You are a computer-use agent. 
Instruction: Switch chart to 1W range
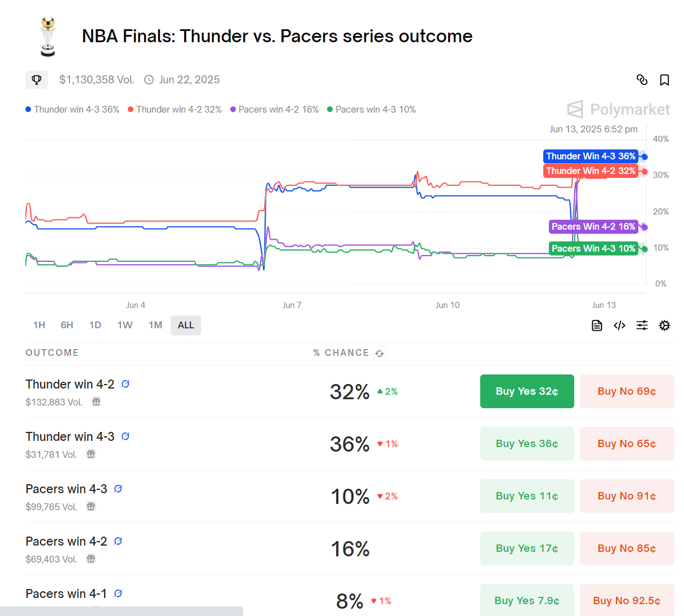124,325
